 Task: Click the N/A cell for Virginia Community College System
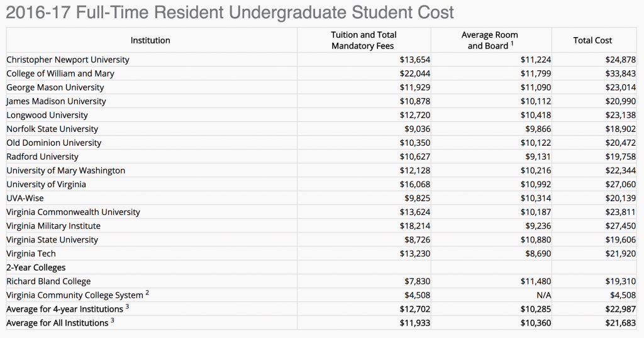click(543, 295)
